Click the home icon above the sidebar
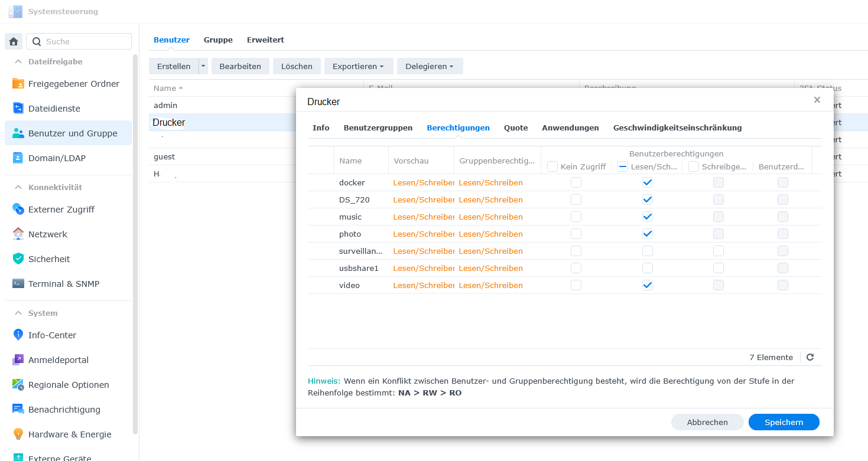This screenshot has width=868, height=461. [13, 41]
